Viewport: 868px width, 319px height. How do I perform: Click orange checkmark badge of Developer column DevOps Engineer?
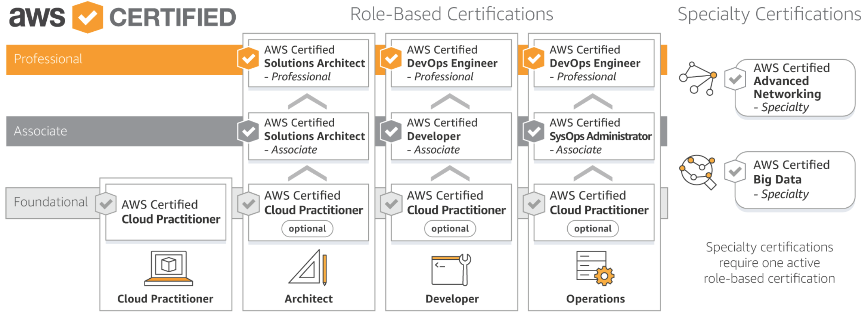(x=391, y=58)
